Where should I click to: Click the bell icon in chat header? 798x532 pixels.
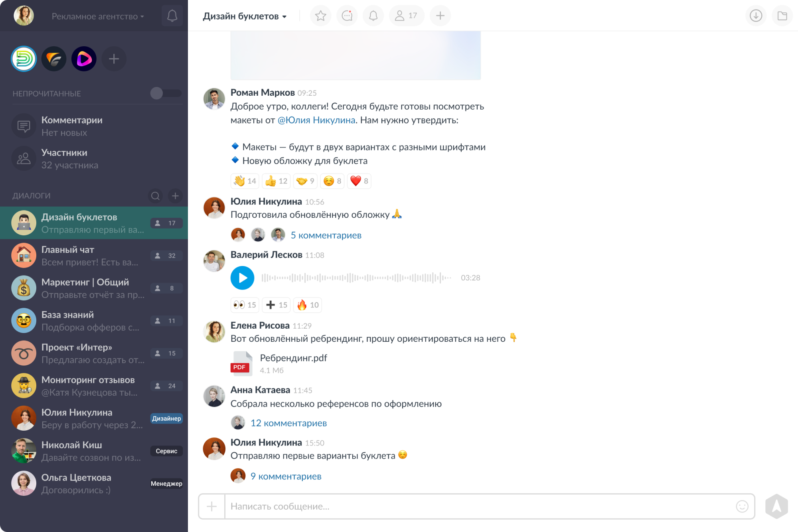(373, 16)
